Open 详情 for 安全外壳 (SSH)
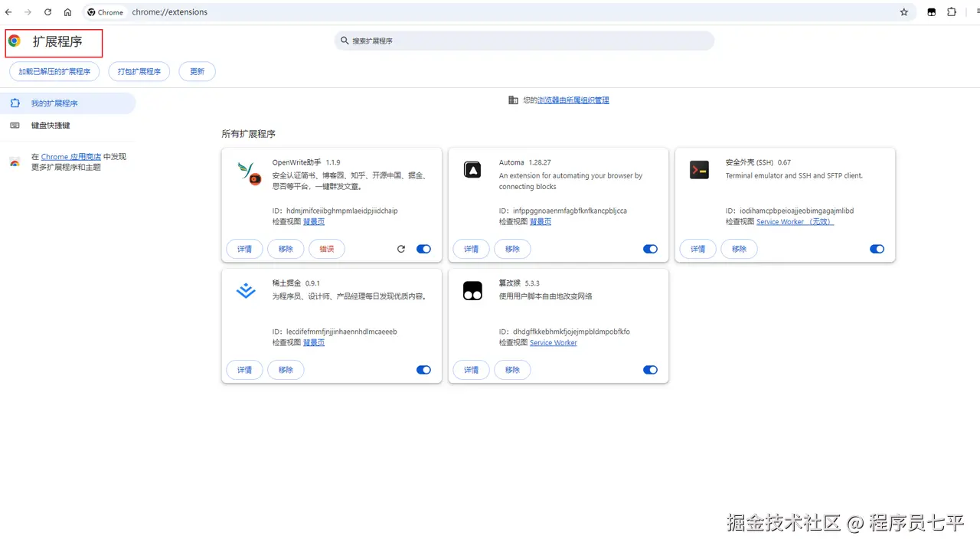Viewport: 980px width, 549px height. [x=698, y=249]
